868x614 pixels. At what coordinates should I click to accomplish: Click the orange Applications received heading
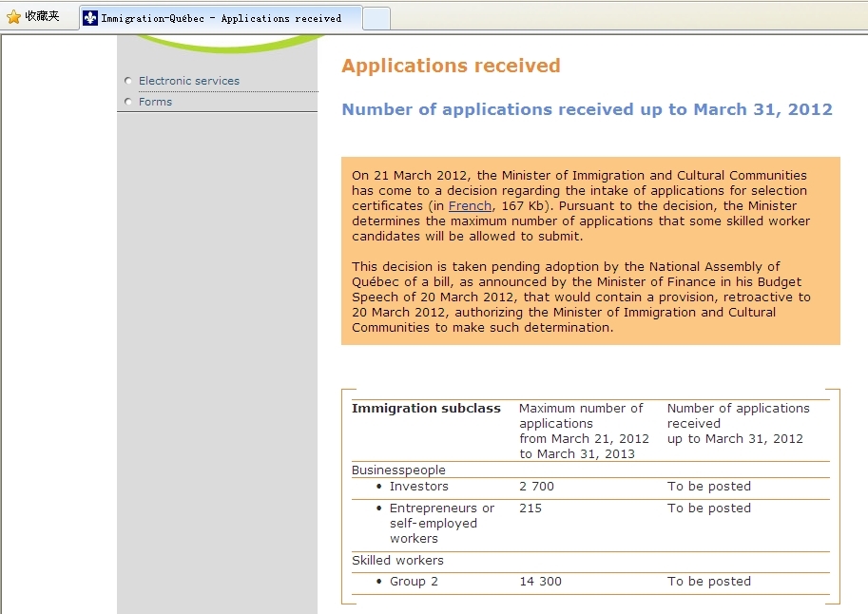451,66
